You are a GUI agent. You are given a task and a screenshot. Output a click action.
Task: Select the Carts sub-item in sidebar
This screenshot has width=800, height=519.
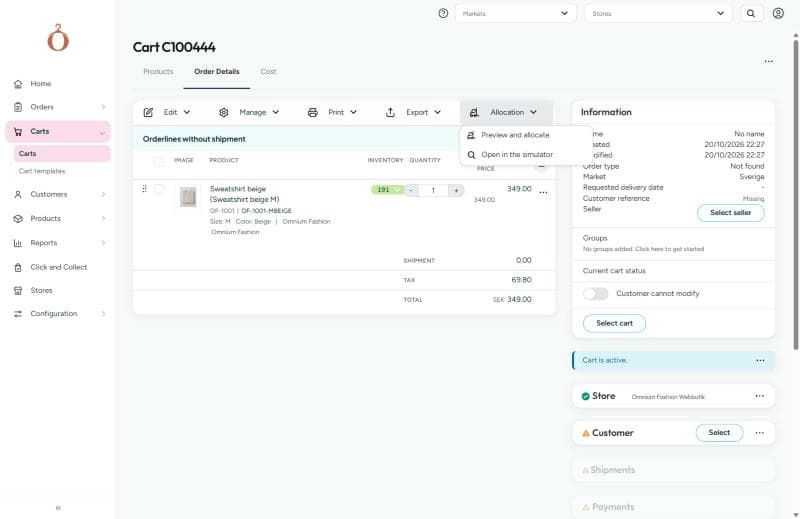coord(62,154)
